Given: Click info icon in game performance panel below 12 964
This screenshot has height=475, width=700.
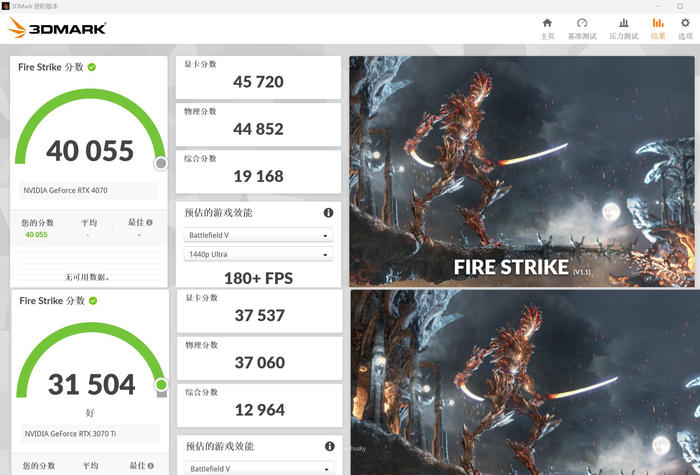Looking at the screenshot, I should tap(329, 446).
